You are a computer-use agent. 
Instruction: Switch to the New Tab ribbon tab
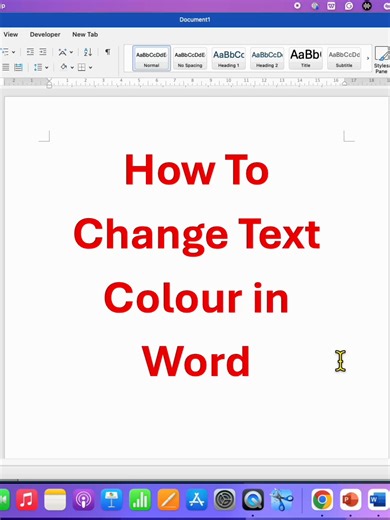click(85, 34)
